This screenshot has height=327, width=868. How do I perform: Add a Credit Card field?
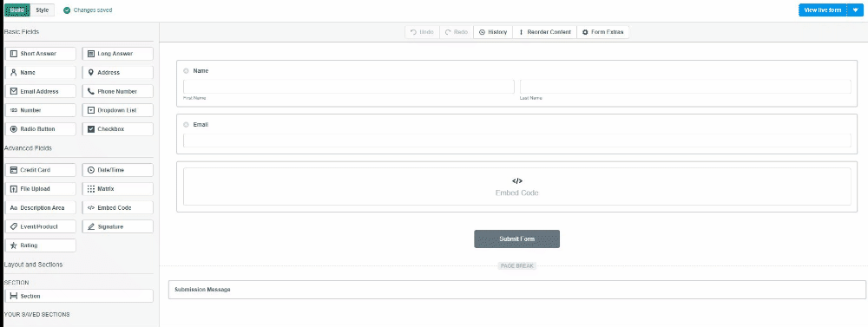[x=40, y=170]
